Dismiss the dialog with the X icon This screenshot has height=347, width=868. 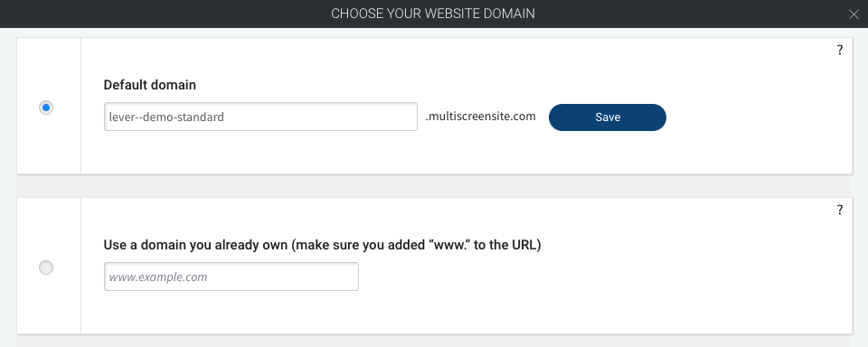click(x=853, y=14)
